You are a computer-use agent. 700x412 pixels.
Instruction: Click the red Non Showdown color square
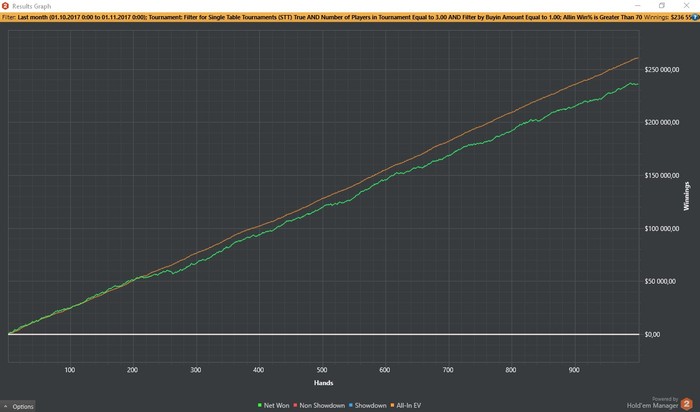tap(296, 405)
